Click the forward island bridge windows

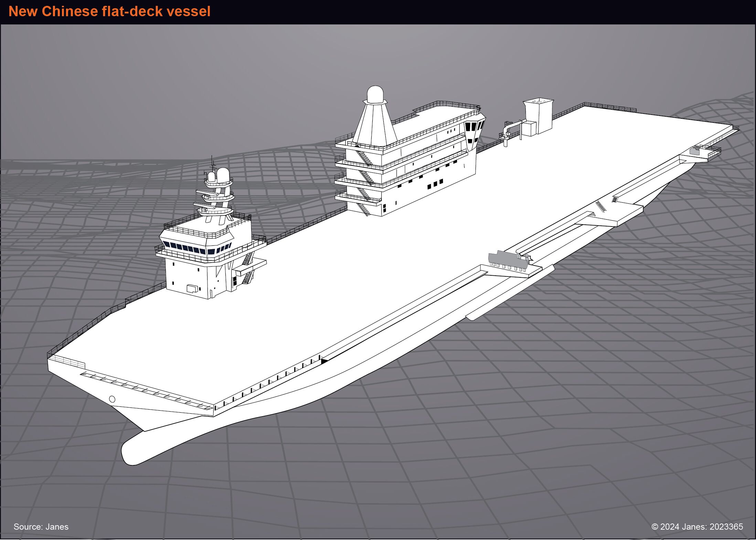coord(197,248)
